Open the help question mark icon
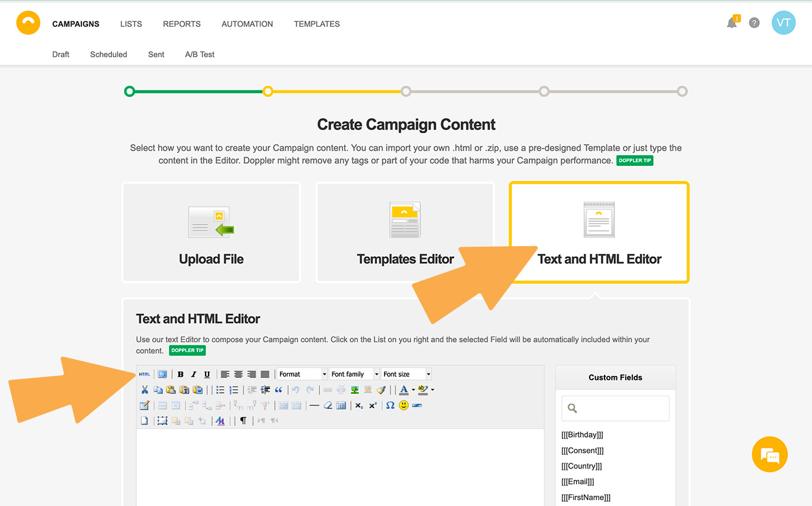812x506 pixels. 754,23
